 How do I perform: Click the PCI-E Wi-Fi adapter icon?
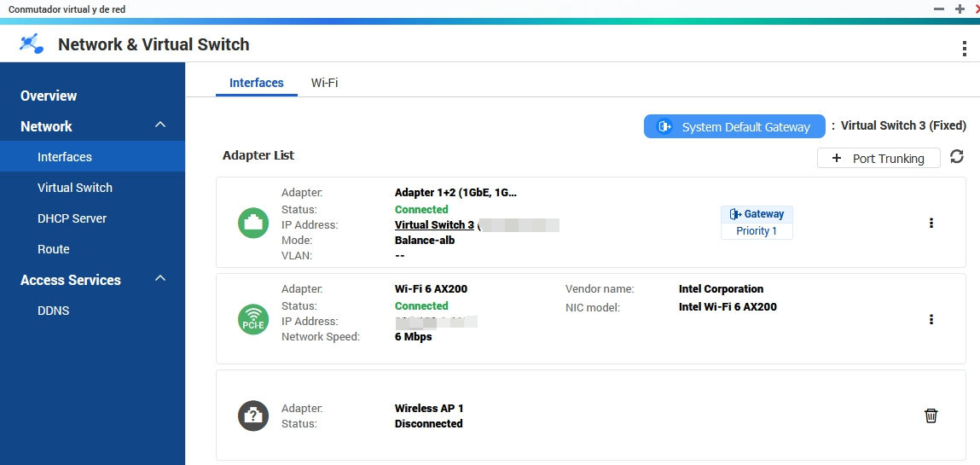pyautogui.click(x=253, y=320)
